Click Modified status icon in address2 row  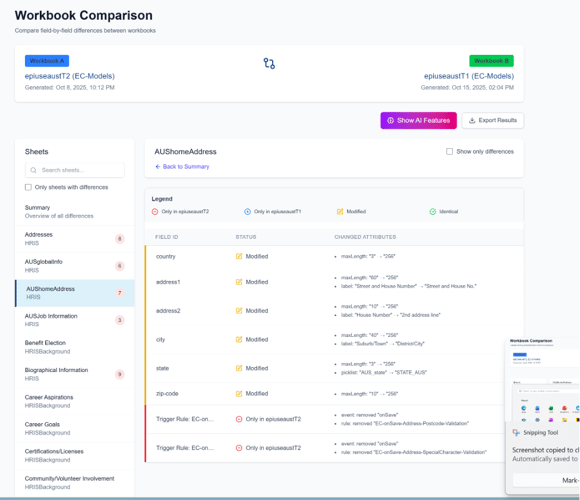pos(239,311)
